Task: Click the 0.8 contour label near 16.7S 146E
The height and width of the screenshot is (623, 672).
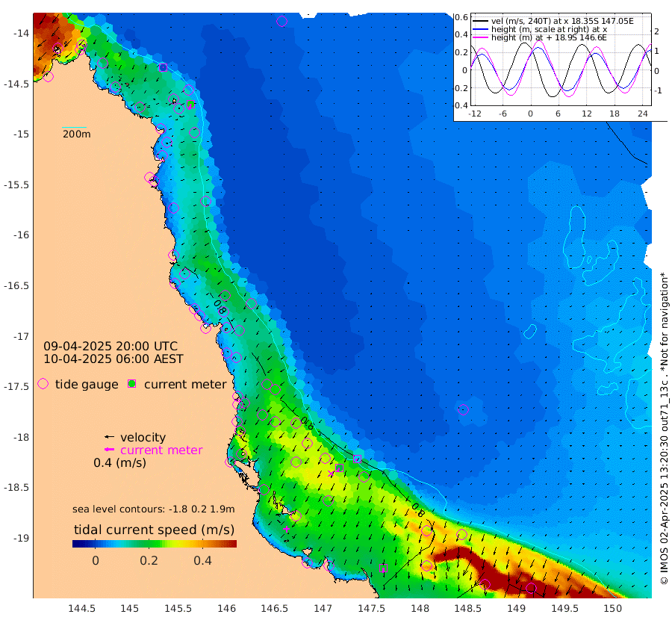Action: pyautogui.click(x=220, y=307)
